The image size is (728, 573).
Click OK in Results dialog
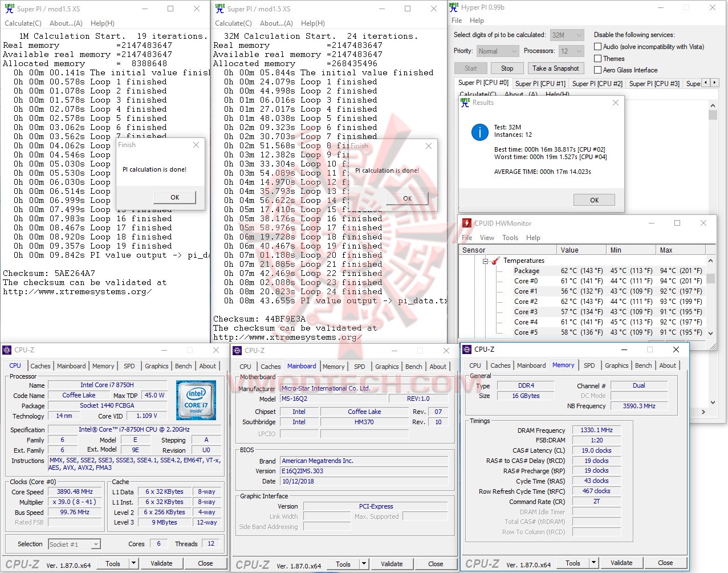pos(594,200)
